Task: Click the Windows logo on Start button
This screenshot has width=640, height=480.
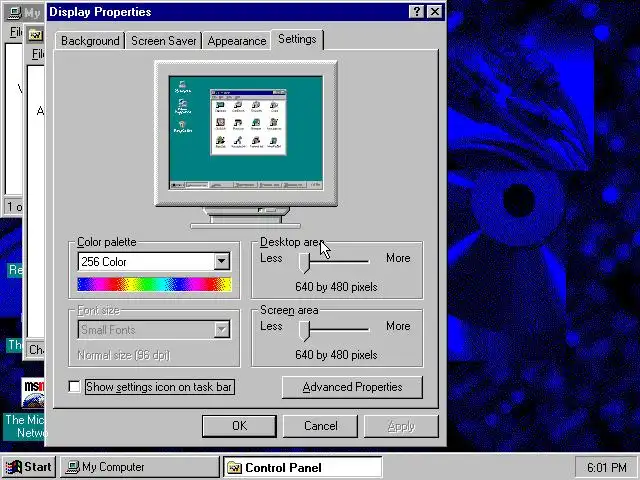Action: click(x=13, y=467)
